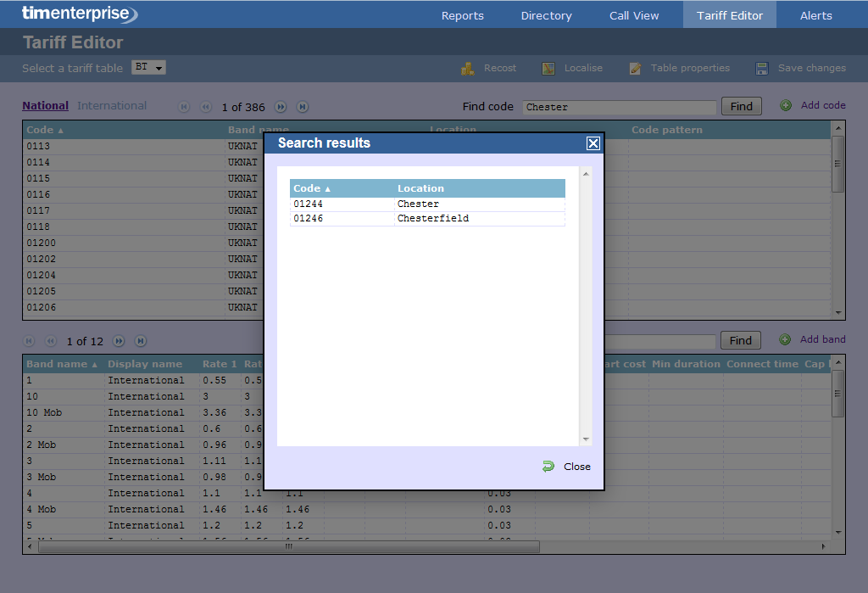Open Table properties icon
The image size is (868, 593).
coord(636,69)
